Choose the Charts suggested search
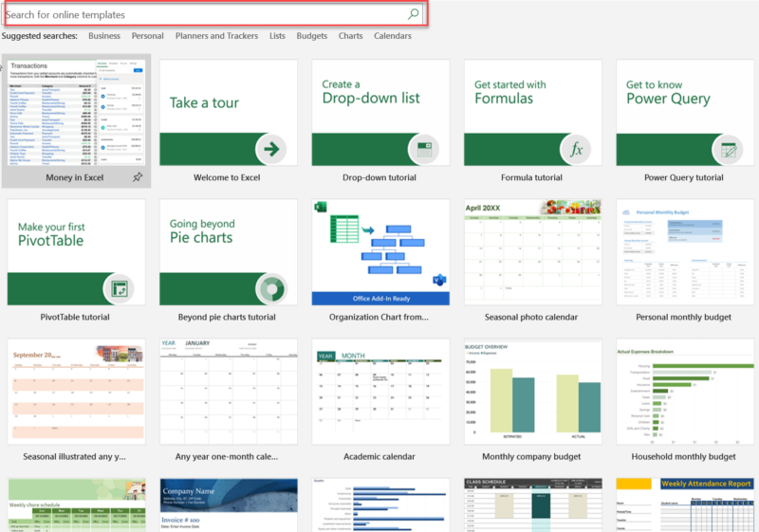The image size is (759, 532). click(350, 36)
